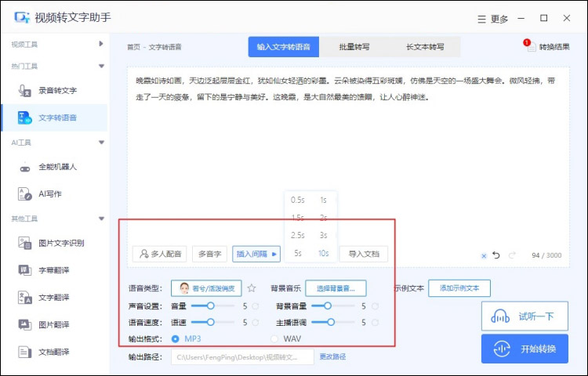Click the 94 / 3000 character counter

click(x=546, y=255)
